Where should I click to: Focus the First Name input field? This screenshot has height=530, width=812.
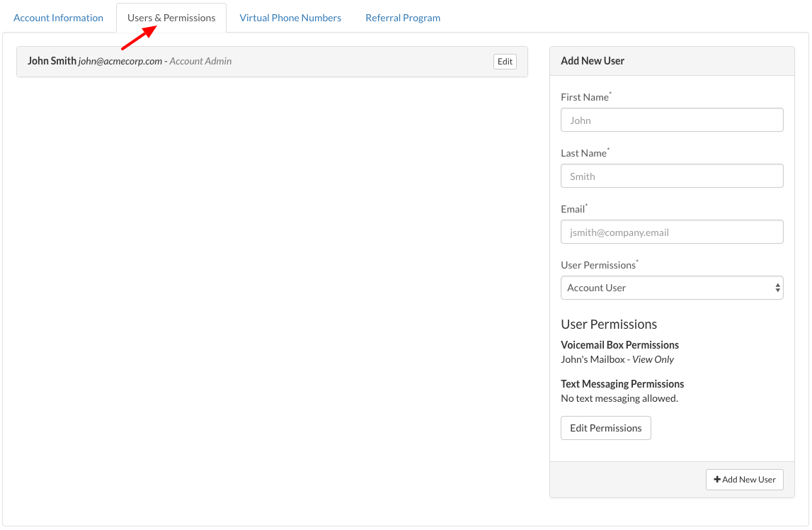(x=672, y=120)
